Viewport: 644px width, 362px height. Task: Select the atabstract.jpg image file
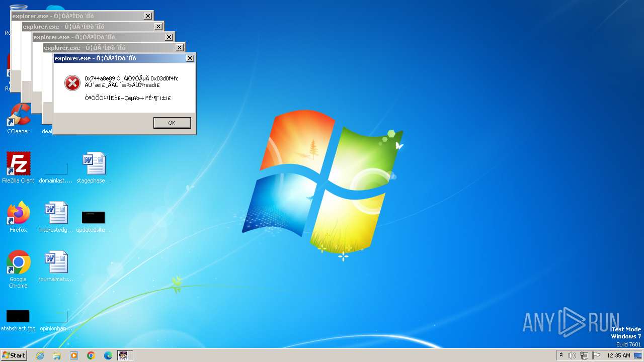[x=18, y=320]
